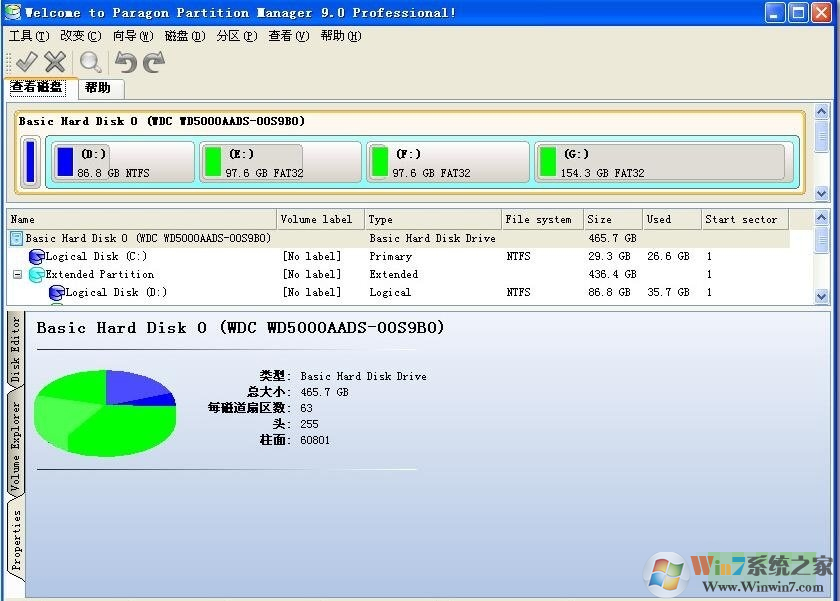Viewport: 840px width, 601px height.
Task: Click the partition bar for drive (E:)
Action: click(280, 162)
